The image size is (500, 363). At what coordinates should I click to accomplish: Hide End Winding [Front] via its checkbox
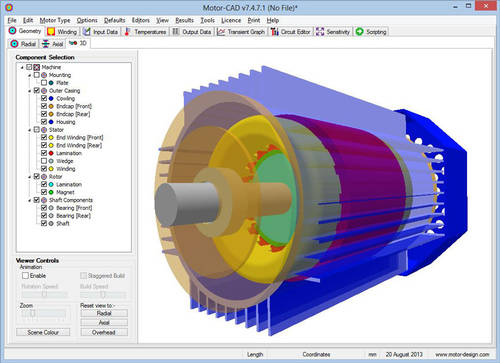click(x=44, y=137)
